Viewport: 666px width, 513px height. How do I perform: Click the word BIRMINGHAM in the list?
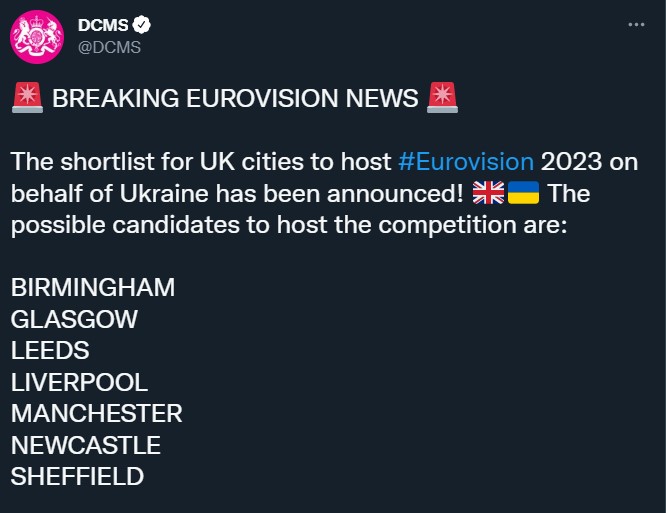click(93, 288)
